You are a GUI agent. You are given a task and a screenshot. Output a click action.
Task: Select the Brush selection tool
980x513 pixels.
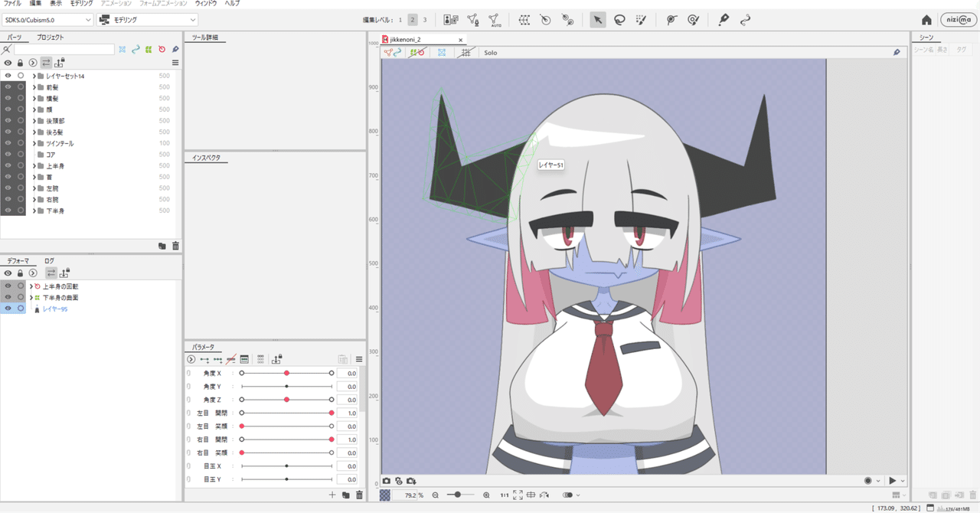click(x=642, y=19)
